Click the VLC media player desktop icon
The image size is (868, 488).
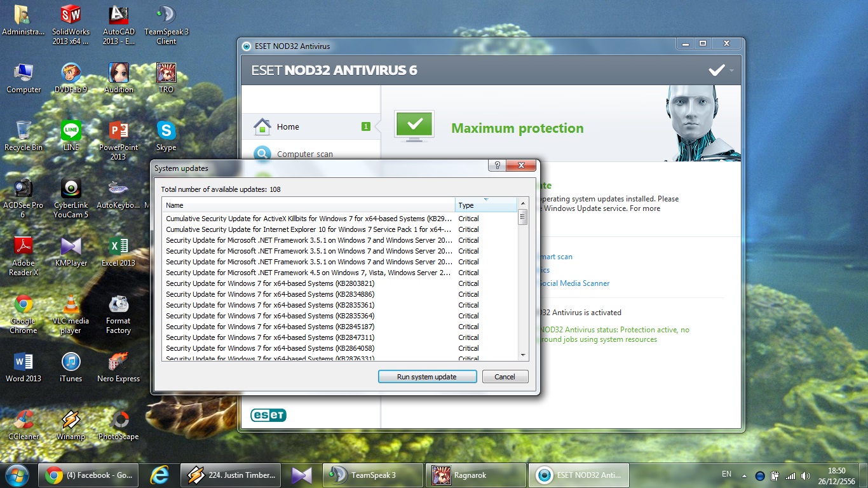(x=71, y=314)
